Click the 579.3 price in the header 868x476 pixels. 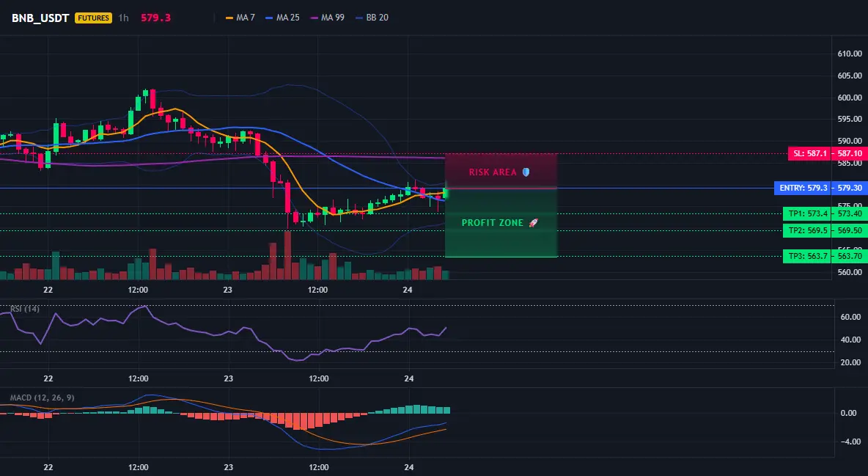(x=155, y=18)
